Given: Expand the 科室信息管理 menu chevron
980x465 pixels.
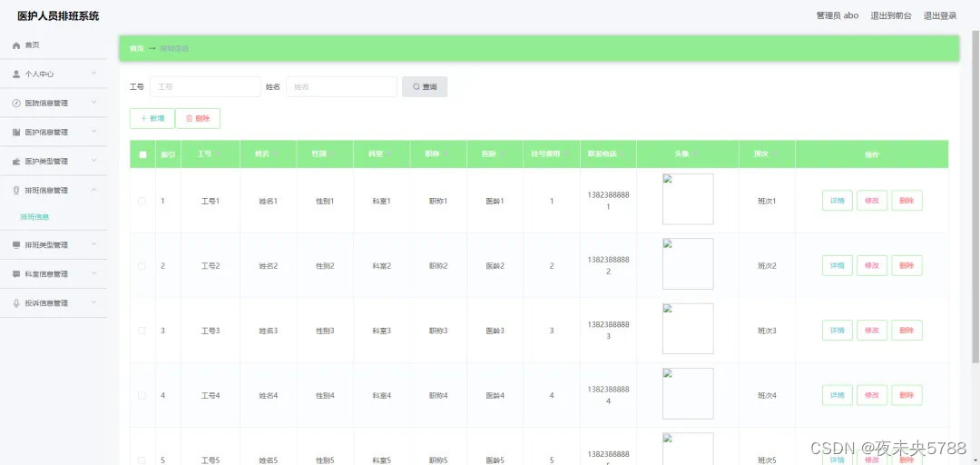Looking at the screenshot, I should click(x=93, y=273).
